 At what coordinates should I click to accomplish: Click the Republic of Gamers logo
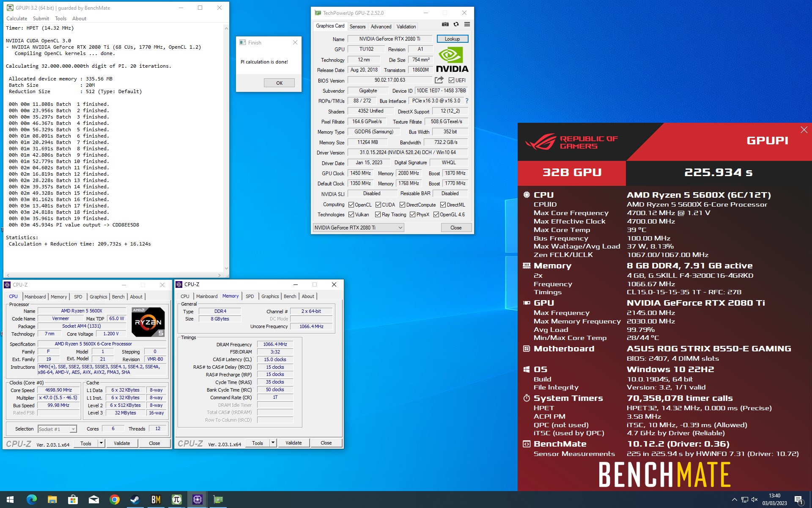[571, 142]
